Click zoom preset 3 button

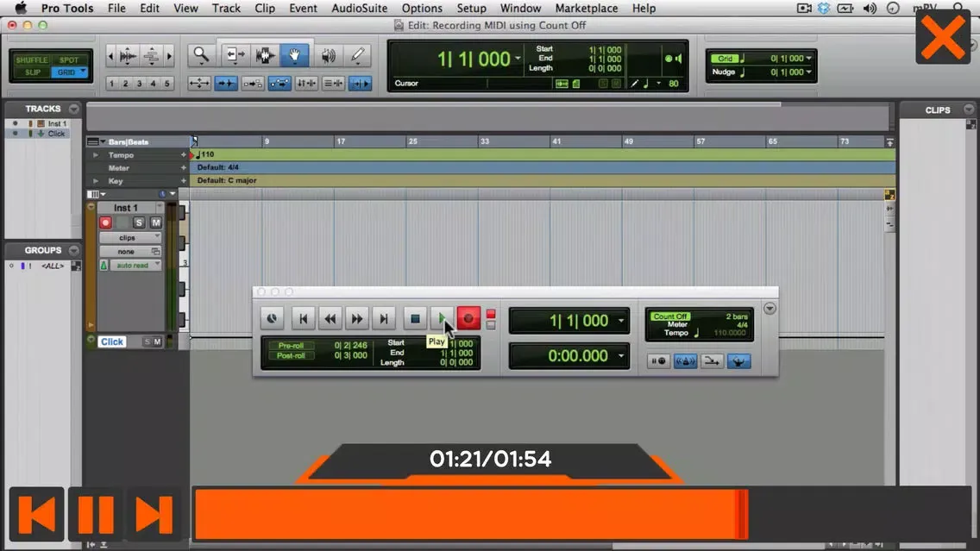point(140,83)
